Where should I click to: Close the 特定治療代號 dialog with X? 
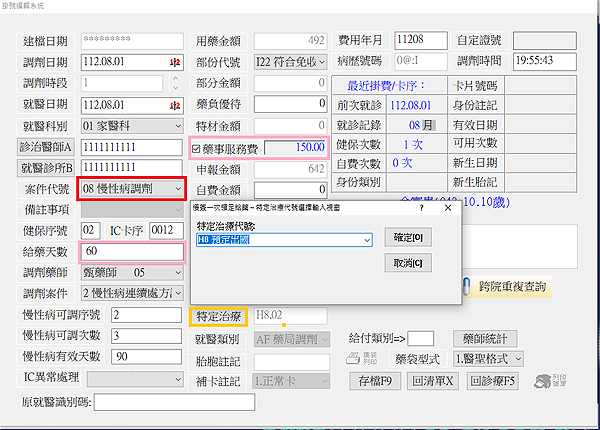(x=447, y=209)
